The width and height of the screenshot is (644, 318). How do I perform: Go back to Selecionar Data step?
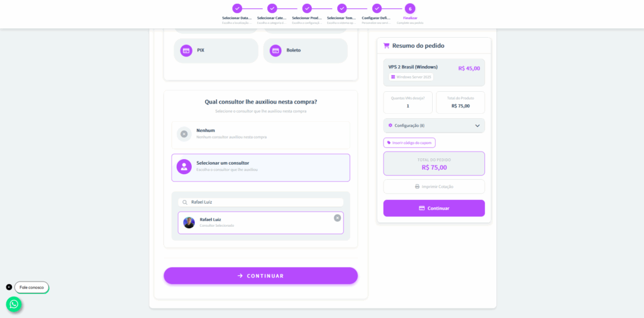pyautogui.click(x=236, y=9)
